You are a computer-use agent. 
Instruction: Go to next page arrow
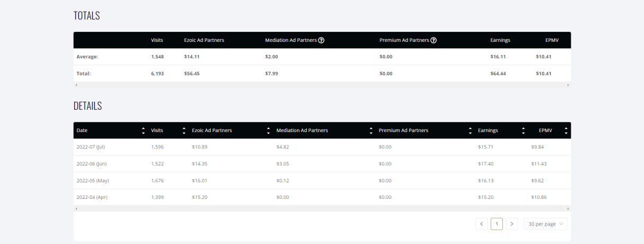point(512,224)
